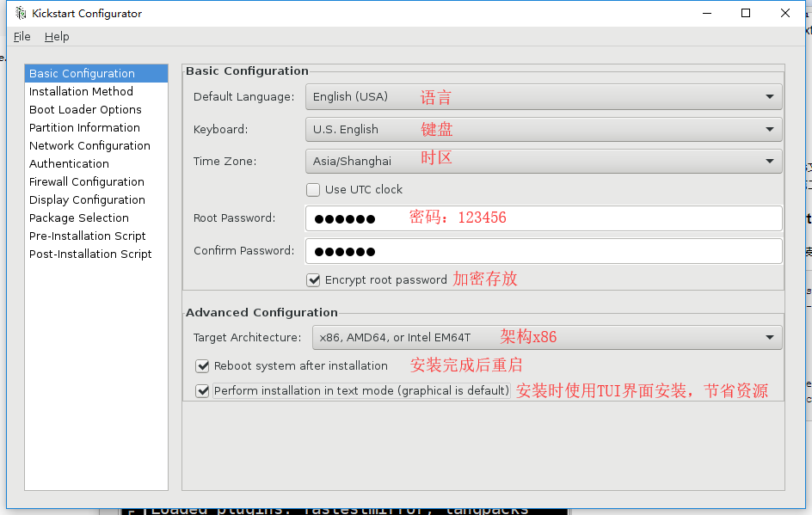Enable the Use UTC clock checkbox
The height and width of the screenshot is (515, 812).
(313, 190)
